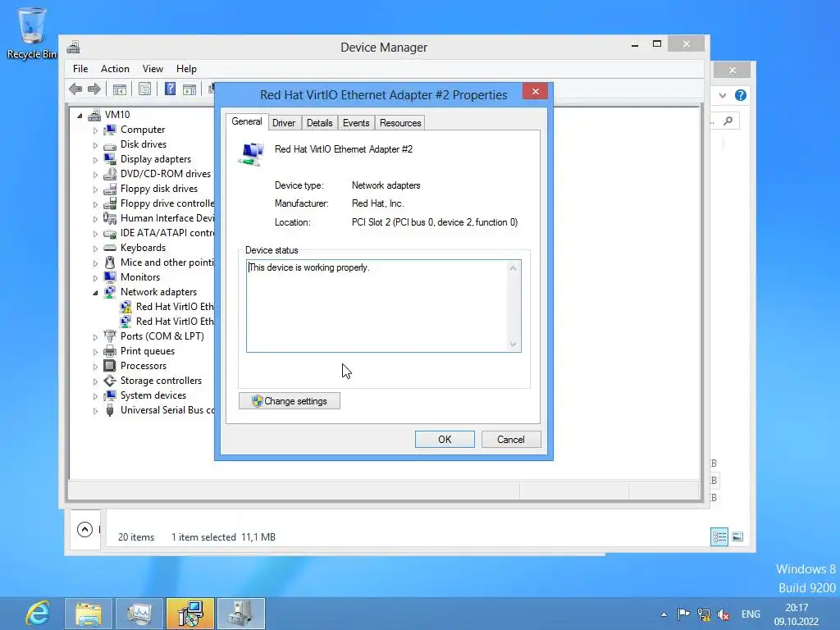The height and width of the screenshot is (630, 840).
Task: Expand the Display adapters node
Action: 95,160
